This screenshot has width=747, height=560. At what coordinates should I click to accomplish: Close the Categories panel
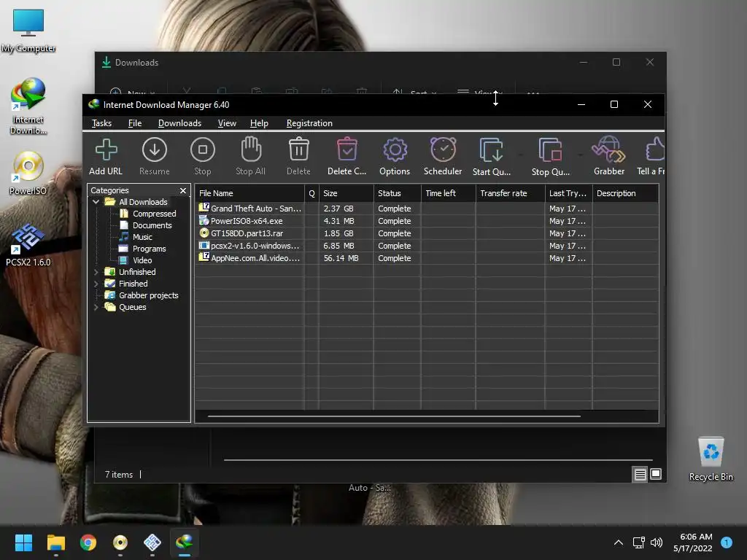[x=183, y=190]
